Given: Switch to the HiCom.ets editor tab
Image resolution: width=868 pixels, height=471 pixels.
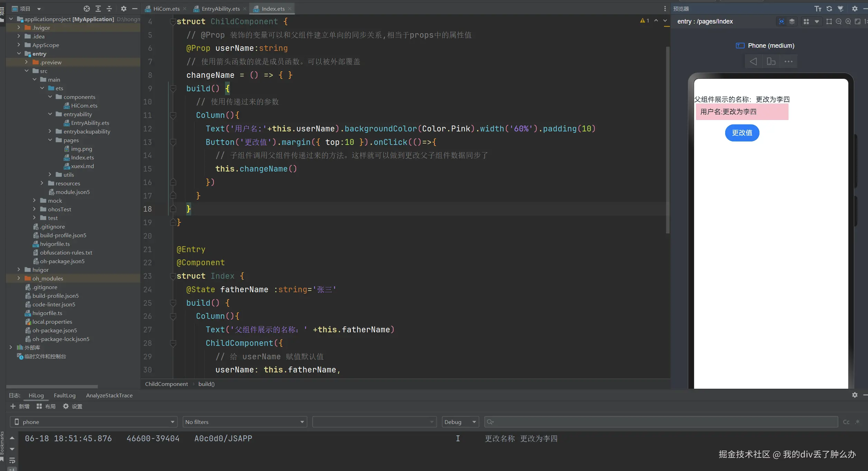Looking at the screenshot, I should 166,9.
